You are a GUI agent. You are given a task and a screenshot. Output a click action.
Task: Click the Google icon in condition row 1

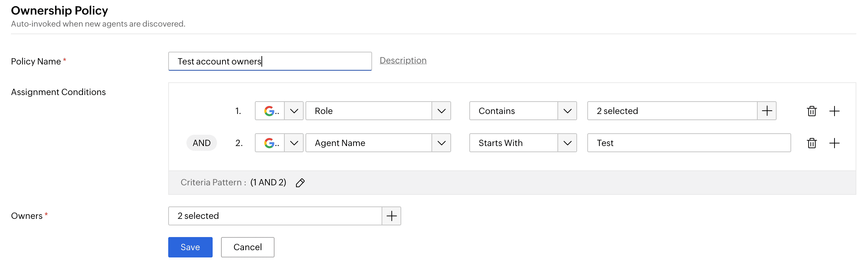click(269, 111)
